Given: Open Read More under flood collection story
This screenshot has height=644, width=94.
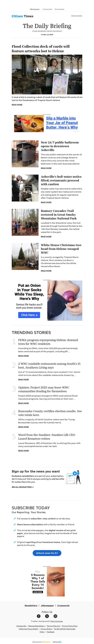Looking at the screenshot, I should pyautogui.click(x=17, y=105).
